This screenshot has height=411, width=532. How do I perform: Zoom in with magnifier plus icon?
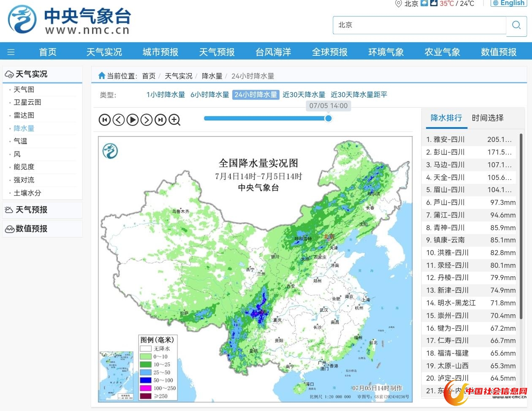pyautogui.click(x=175, y=120)
